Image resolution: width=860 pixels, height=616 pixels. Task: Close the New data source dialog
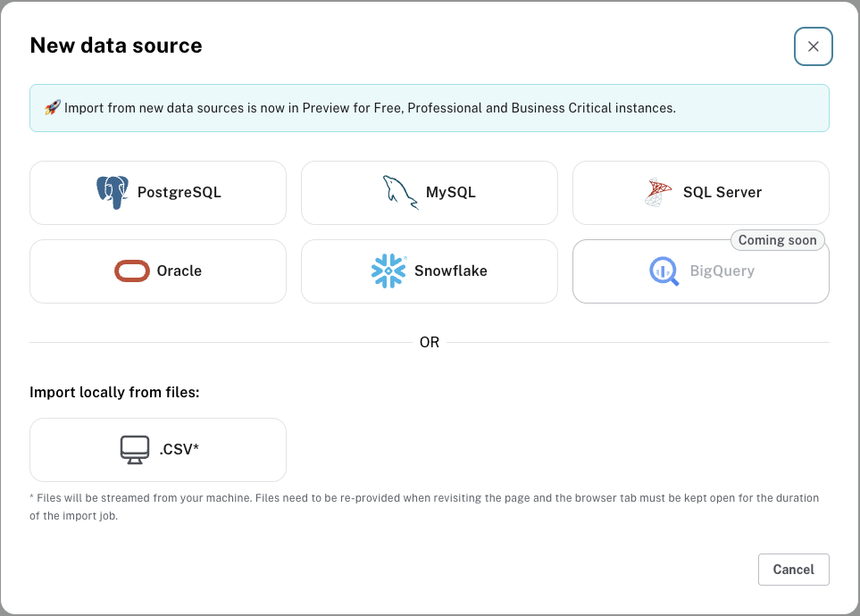(x=814, y=46)
